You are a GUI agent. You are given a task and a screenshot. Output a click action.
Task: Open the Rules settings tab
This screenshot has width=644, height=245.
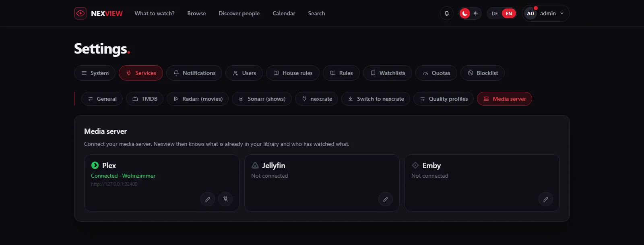click(x=341, y=73)
